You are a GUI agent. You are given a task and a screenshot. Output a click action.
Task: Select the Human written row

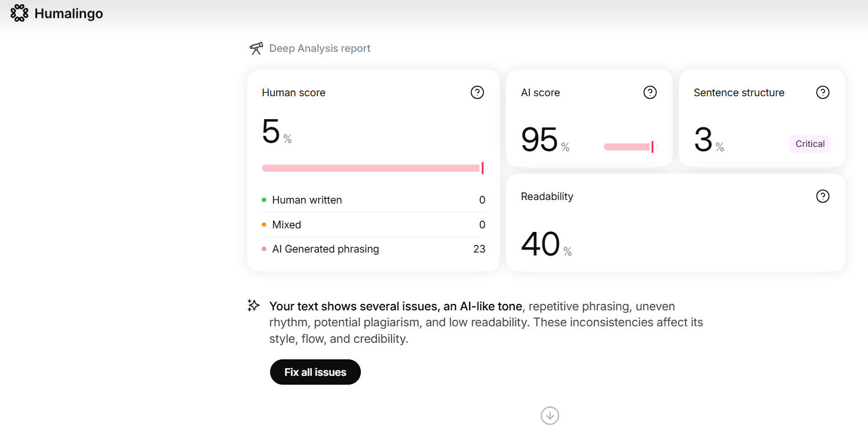374,200
